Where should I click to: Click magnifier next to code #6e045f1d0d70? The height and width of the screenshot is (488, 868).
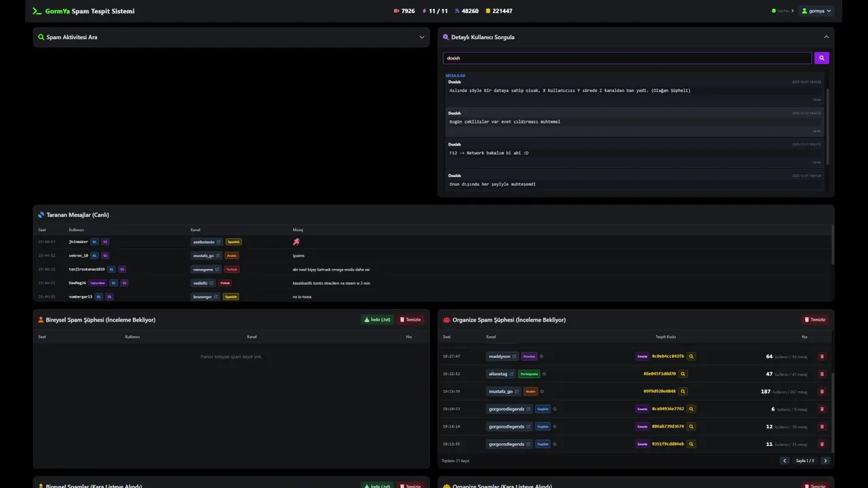pyautogui.click(x=683, y=374)
